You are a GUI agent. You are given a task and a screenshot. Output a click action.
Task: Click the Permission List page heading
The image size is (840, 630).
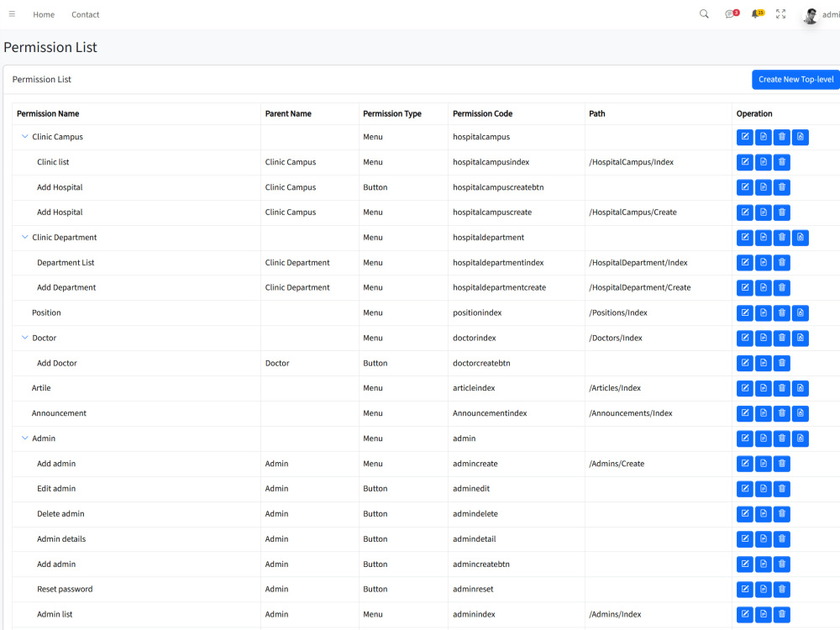[50, 47]
